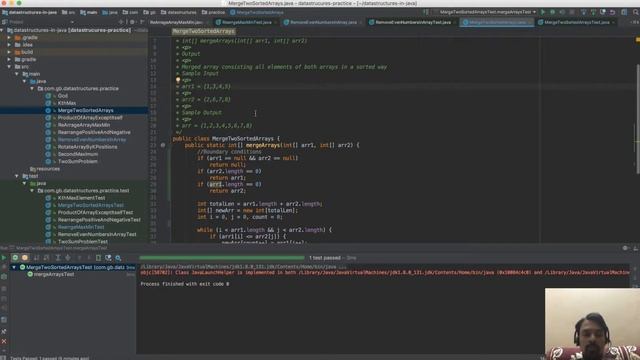Click the expand all icon in test toolbar
640x360 pixels.
pos(58,258)
